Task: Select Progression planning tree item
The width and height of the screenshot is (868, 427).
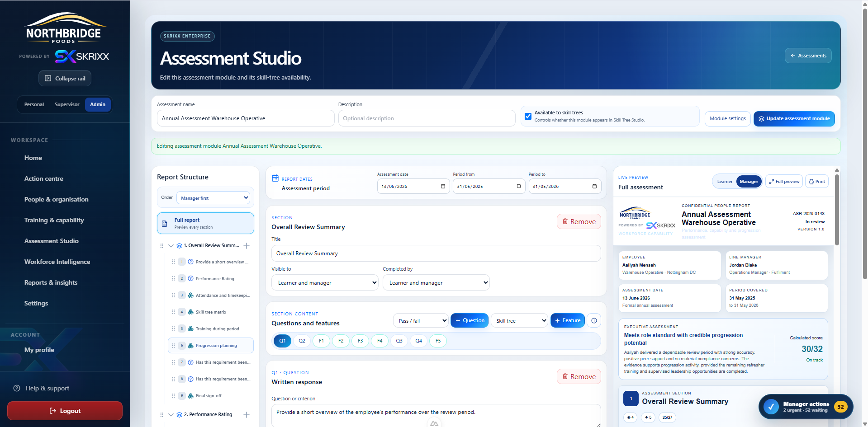Action: (x=211, y=345)
